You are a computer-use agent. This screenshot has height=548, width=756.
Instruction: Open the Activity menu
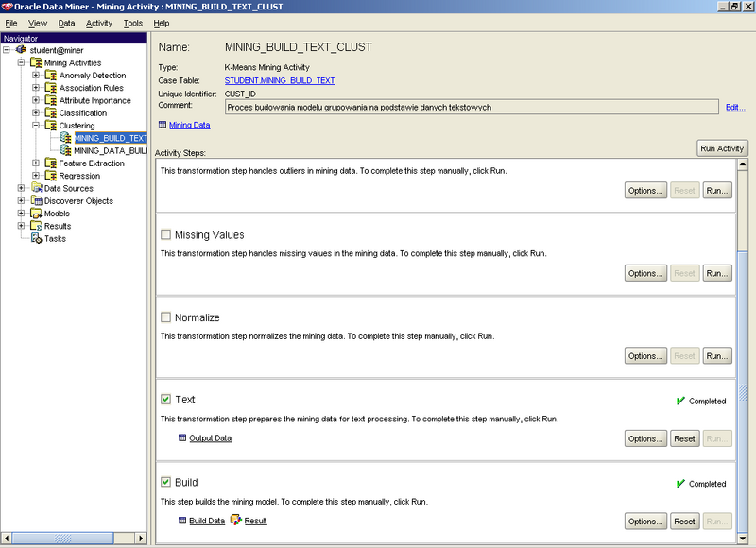(x=98, y=23)
